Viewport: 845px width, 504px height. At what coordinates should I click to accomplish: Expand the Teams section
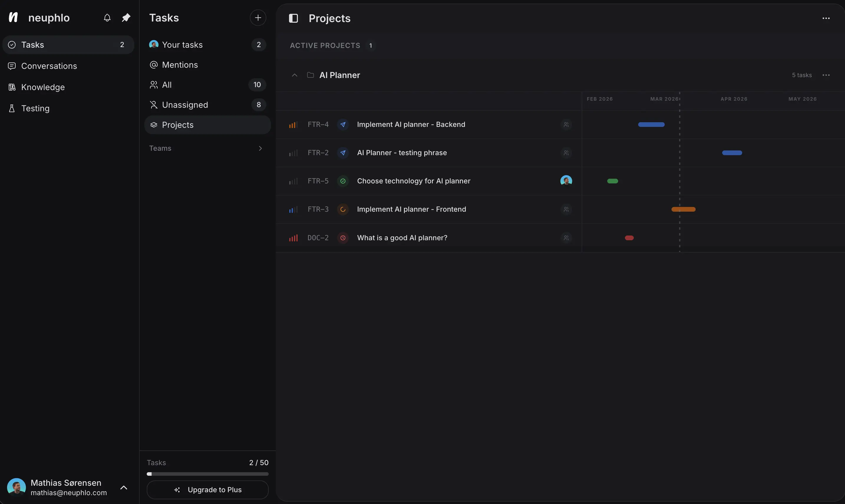(260, 148)
